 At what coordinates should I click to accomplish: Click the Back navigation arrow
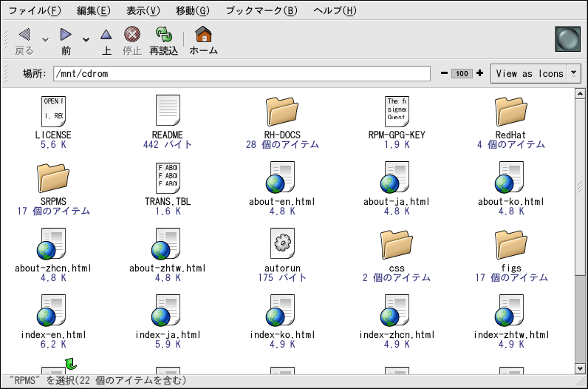pyautogui.click(x=24, y=35)
